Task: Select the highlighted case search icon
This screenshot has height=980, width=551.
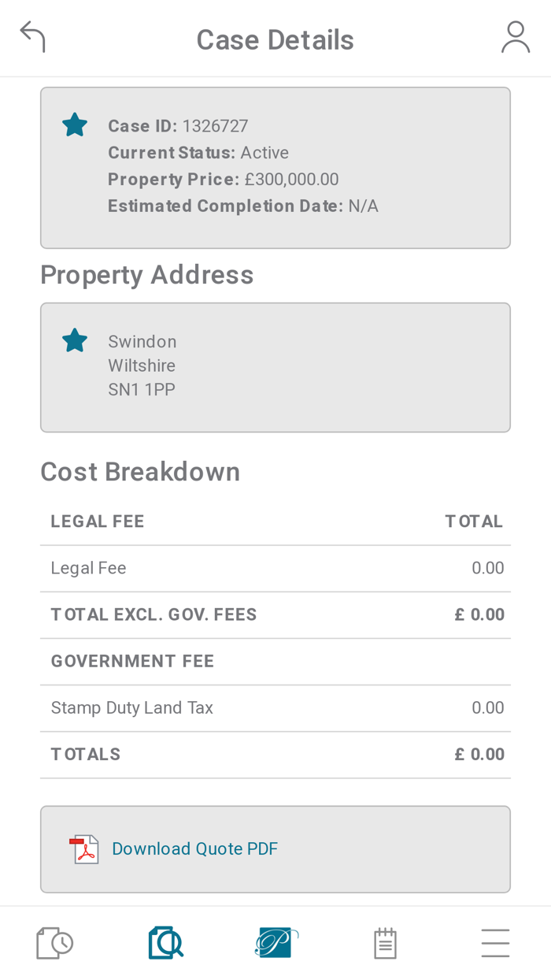Action: coord(165,941)
